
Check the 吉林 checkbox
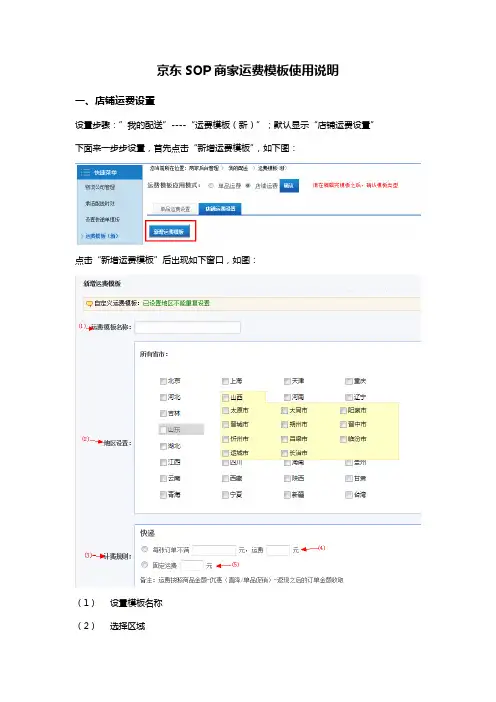(163, 413)
